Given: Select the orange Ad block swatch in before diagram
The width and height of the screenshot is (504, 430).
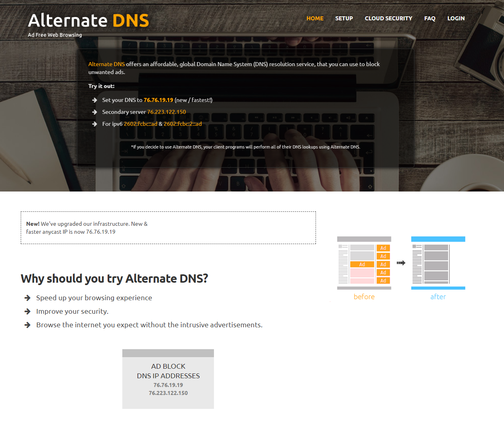Looking at the screenshot, I should tap(363, 264).
